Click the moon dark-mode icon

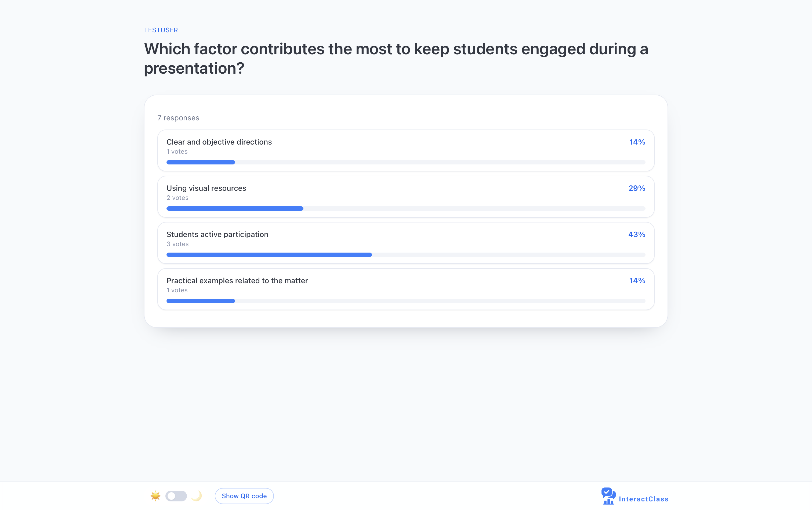coord(197,496)
